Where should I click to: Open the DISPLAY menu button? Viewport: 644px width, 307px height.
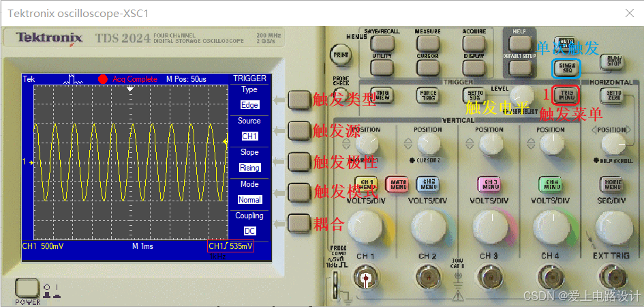pos(474,67)
